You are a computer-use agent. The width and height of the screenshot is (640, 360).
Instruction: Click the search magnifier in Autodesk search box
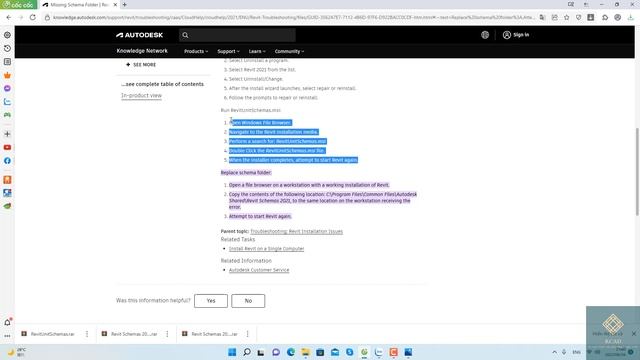tap(185, 35)
